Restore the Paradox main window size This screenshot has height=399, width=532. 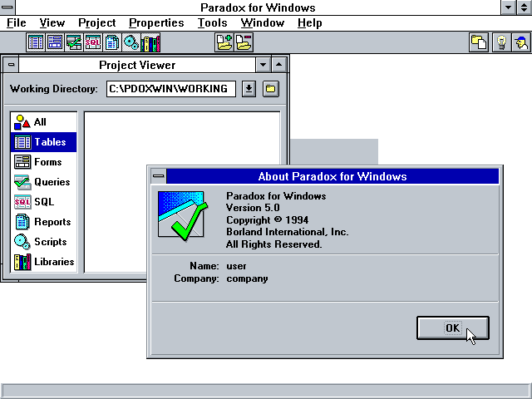[x=525, y=7]
